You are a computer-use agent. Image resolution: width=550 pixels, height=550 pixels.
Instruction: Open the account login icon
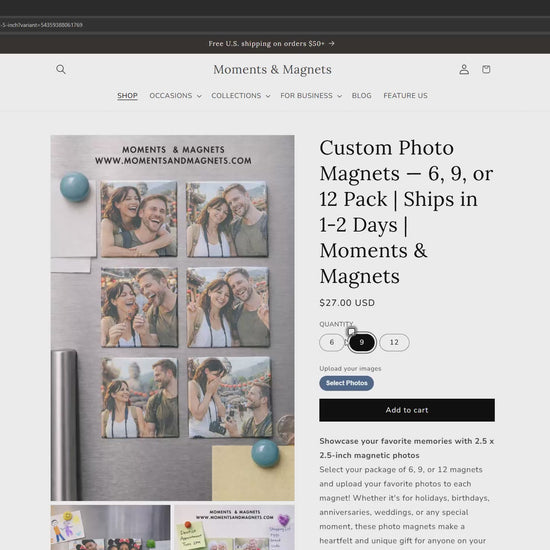pos(464,69)
